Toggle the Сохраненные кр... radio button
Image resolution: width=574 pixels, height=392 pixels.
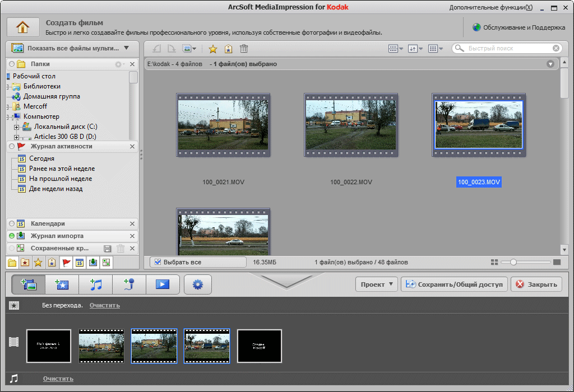(x=12, y=248)
